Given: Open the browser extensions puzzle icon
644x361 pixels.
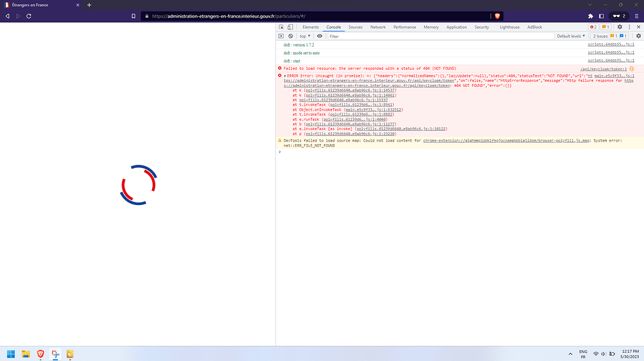Looking at the screenshot, I should click(x=591, y=16).
